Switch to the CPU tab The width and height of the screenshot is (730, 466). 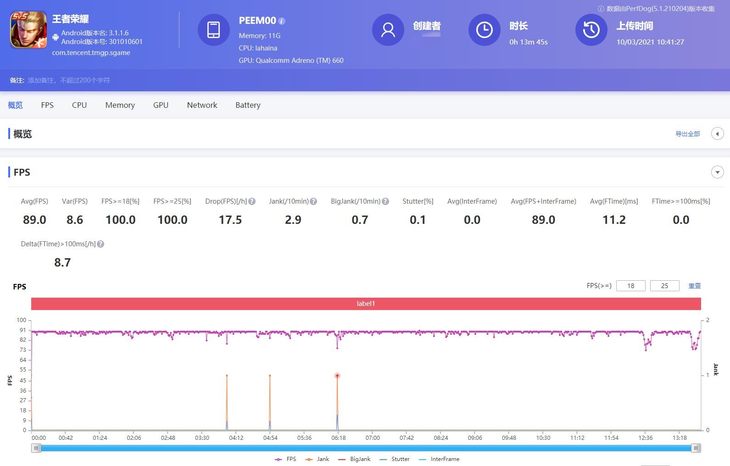click(79, 105)
